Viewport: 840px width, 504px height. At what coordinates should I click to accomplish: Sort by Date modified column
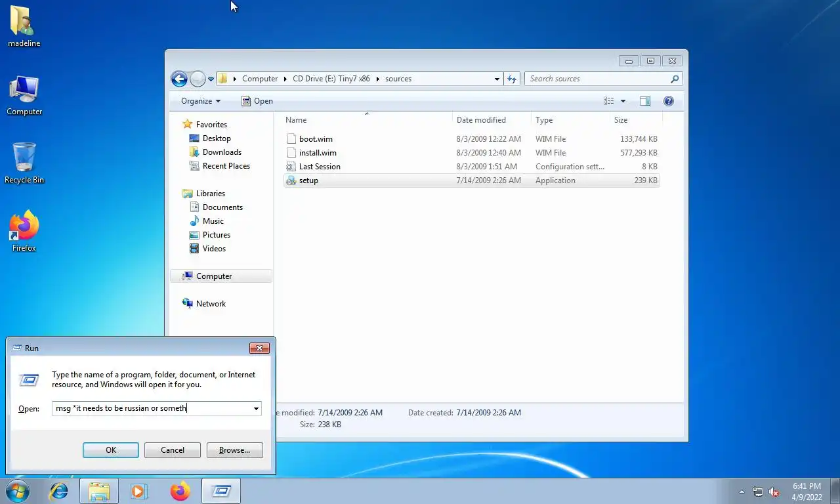click(x=492, y=120)
